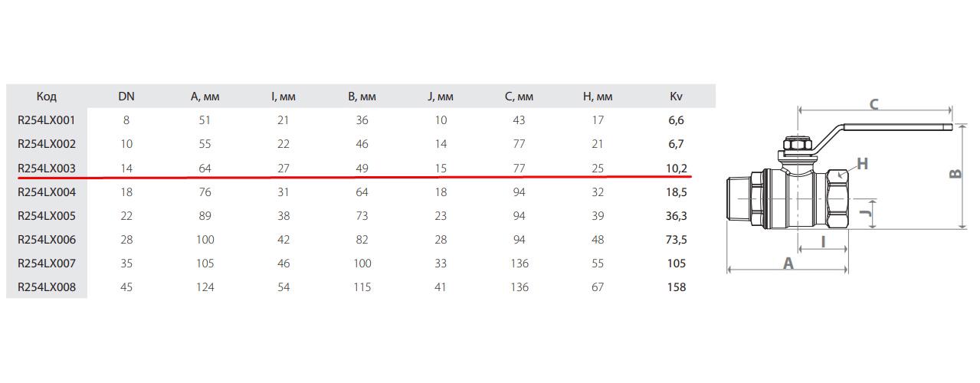Click the DN column header
The height and width of the screenshot is (383, 980).
pyautogui.click(x=126, y=97)
